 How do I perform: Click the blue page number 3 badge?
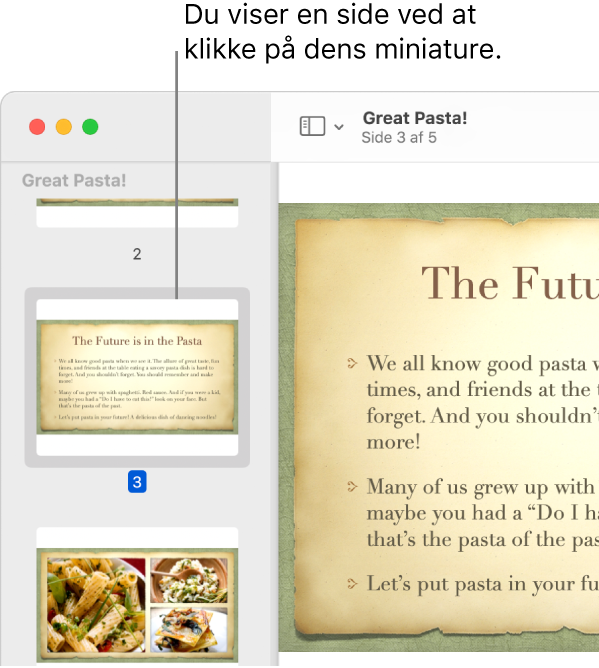(x=137, y=482)
